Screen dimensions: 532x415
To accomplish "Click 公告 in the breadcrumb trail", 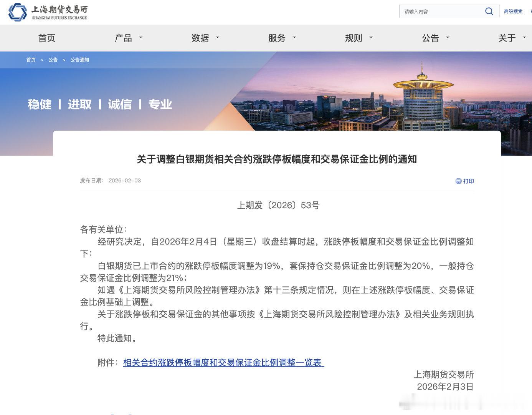I will coord(53,60).
